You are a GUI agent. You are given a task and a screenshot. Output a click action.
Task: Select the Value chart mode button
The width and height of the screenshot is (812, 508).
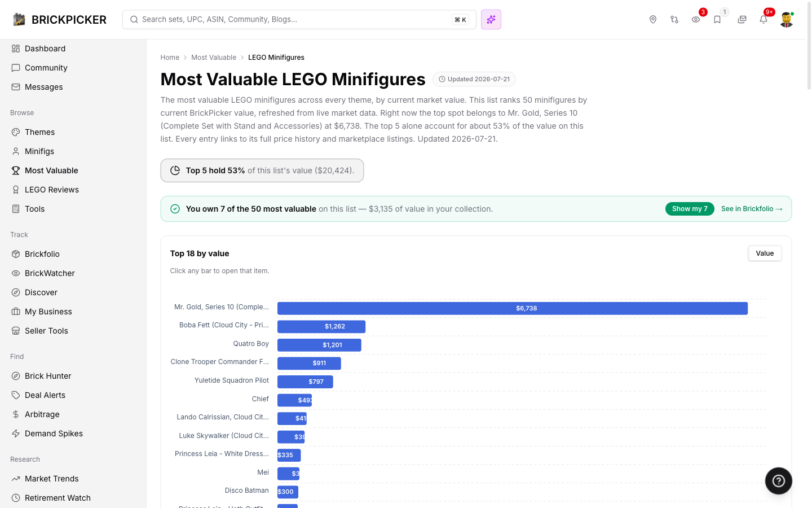765,253
